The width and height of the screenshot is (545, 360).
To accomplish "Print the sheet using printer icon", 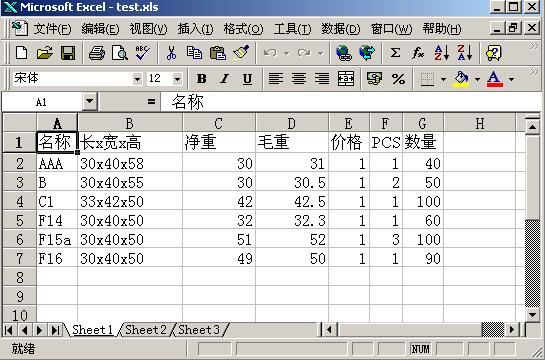I will pos(97,53).
